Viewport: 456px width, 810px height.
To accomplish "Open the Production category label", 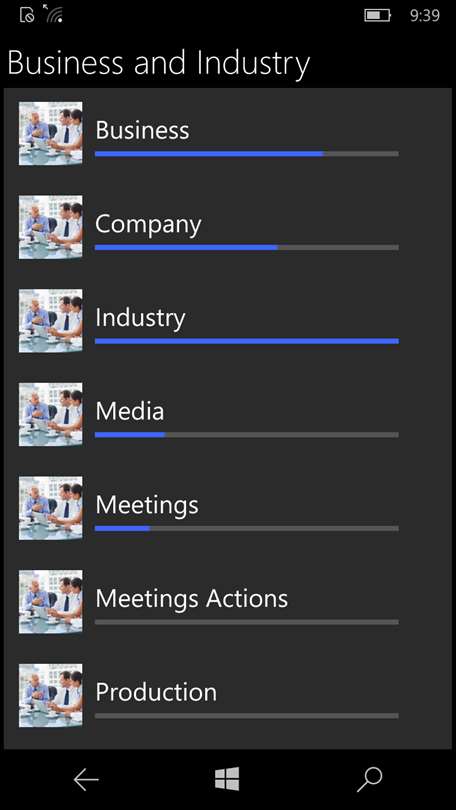I will [x=156, y=692].
